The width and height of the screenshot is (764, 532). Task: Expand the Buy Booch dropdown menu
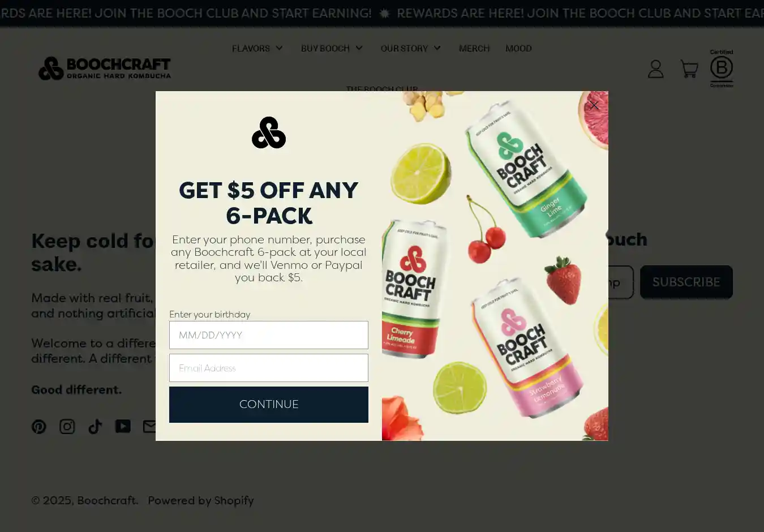(x=332, y=49)
